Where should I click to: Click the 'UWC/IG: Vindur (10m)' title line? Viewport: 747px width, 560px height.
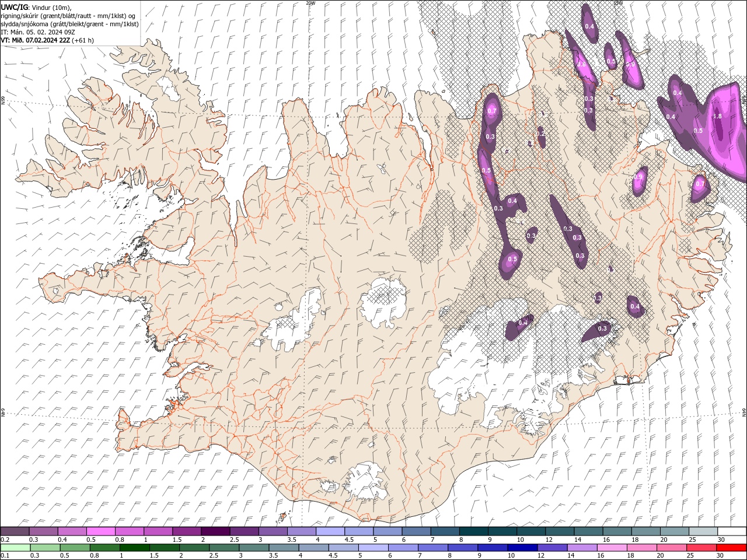(36, 7)
